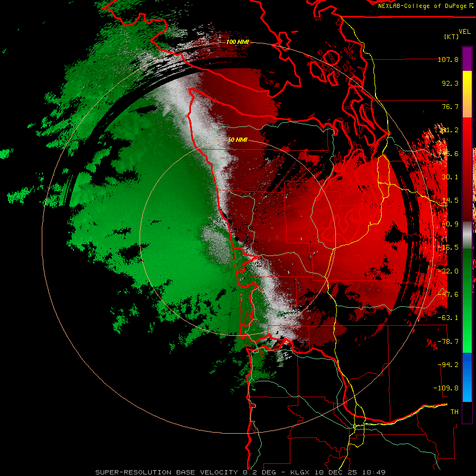Select the 30.1 scale value
The height and width of the screenshot is (476, 476).
coord(450,177)
